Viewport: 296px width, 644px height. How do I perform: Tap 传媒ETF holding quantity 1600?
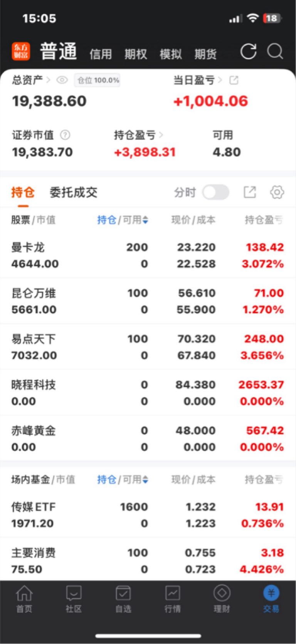pos(134,507)
